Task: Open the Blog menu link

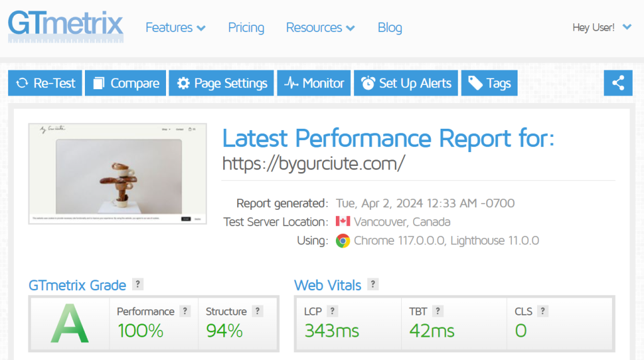Action: pyautogui.click(x=389, y=28)
